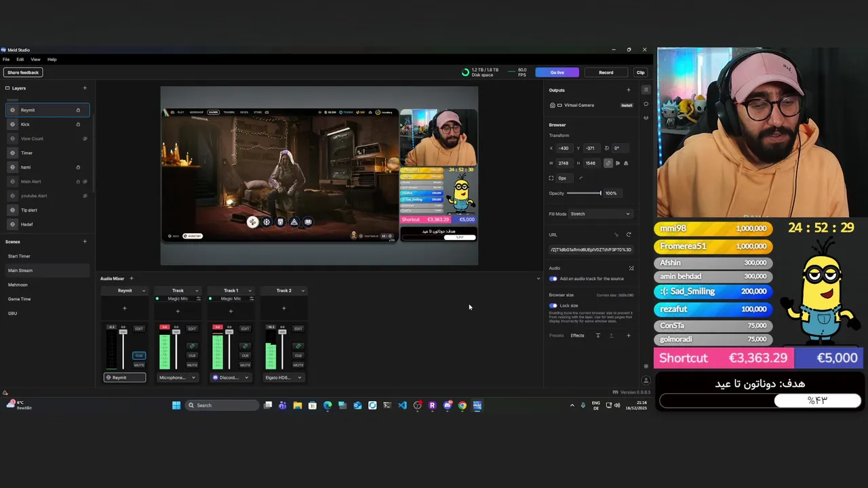This screenshot has height=488, width=868.
Task: Unlock the hami layer
Action: [78, 167]
